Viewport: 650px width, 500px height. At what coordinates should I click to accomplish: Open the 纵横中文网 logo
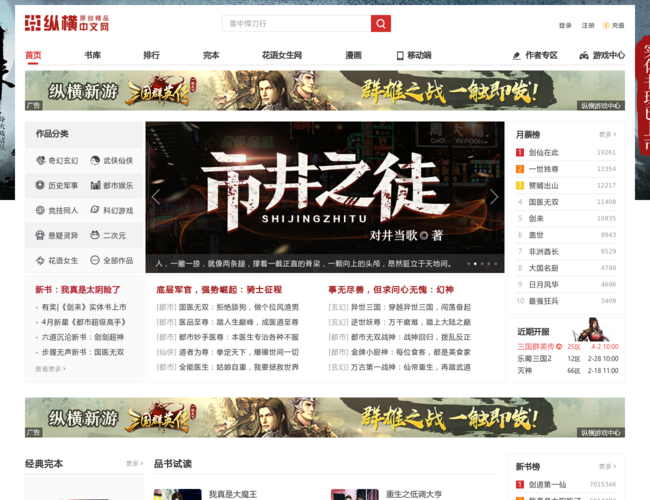67,23
